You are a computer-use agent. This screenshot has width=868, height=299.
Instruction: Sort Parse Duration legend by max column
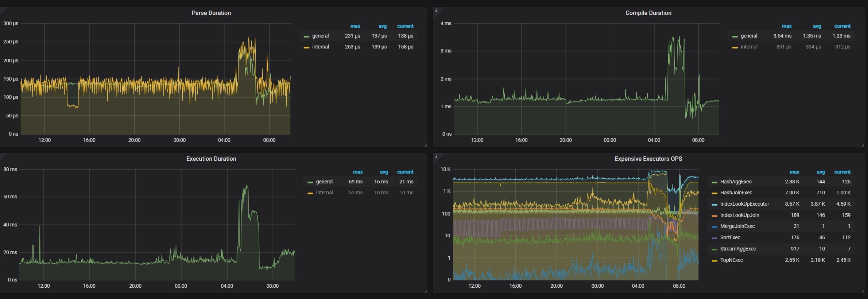coord(355,26)
